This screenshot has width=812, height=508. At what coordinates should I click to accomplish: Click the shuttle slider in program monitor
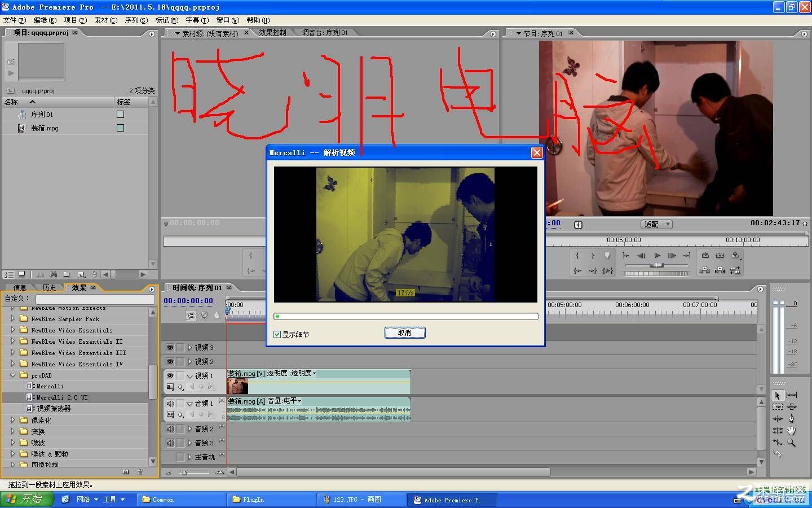click(656, 266)
